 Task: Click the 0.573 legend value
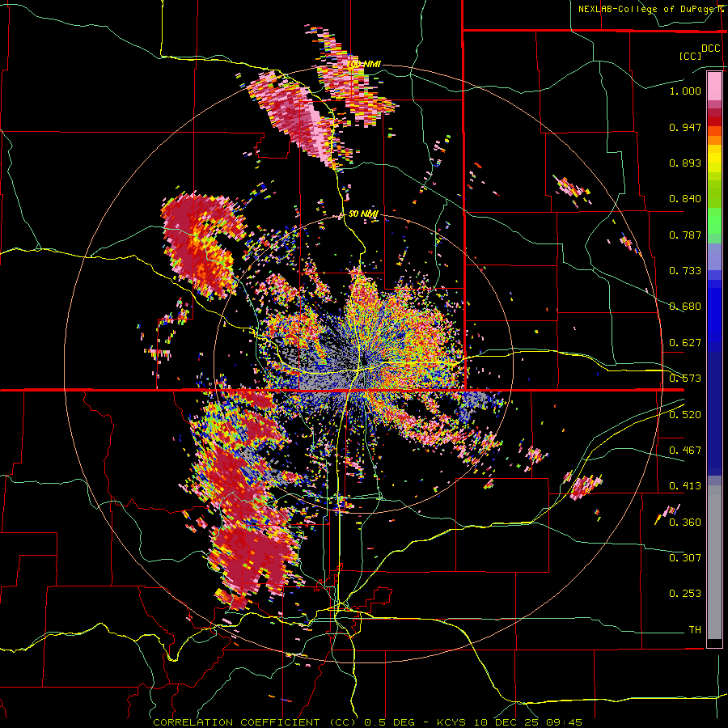point(685,379)
